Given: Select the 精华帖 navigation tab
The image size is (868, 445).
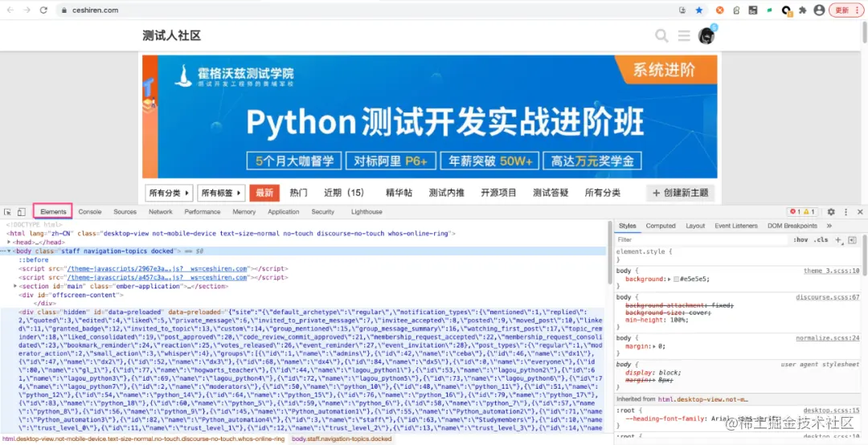Looking at the screenshot, I should (399, 193).
